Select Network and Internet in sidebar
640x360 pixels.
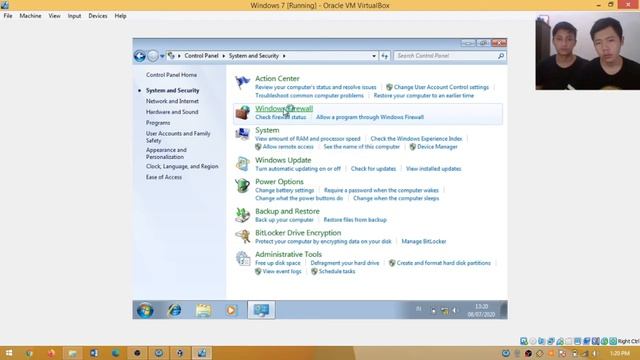click(172, 101)
